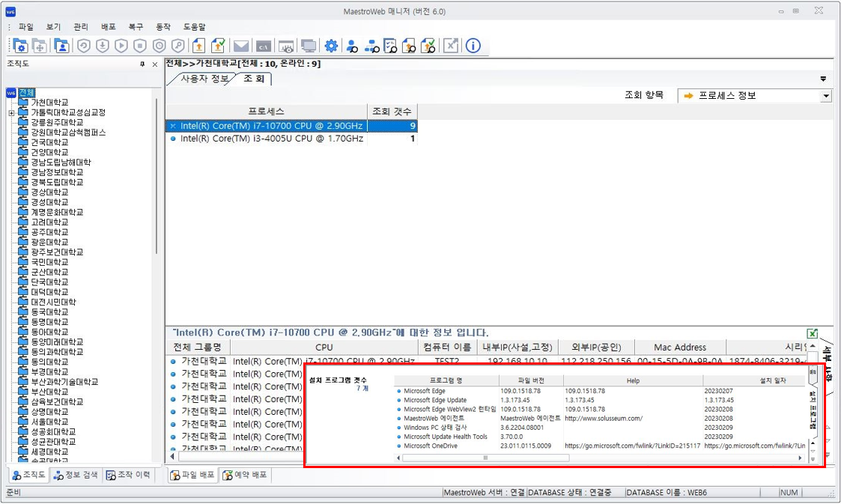This screenshot has height=504, width=841.
Task: Click the user search toolbar icon
Action: [351, 46]
